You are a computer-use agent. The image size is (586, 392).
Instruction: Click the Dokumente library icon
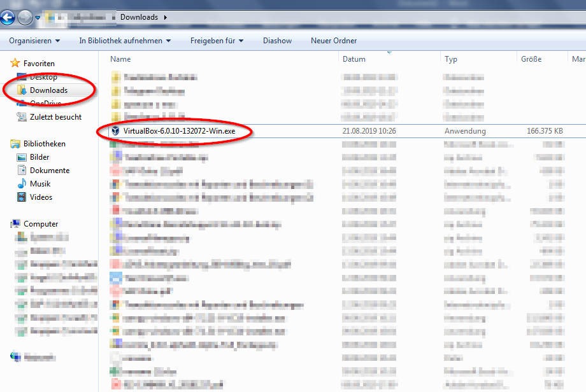pos(22,171)
